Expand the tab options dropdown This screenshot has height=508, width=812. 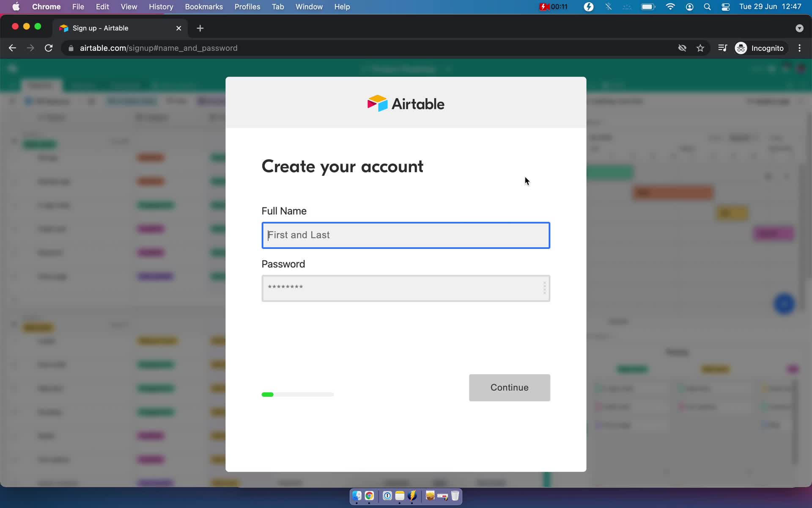coord(799,28)
